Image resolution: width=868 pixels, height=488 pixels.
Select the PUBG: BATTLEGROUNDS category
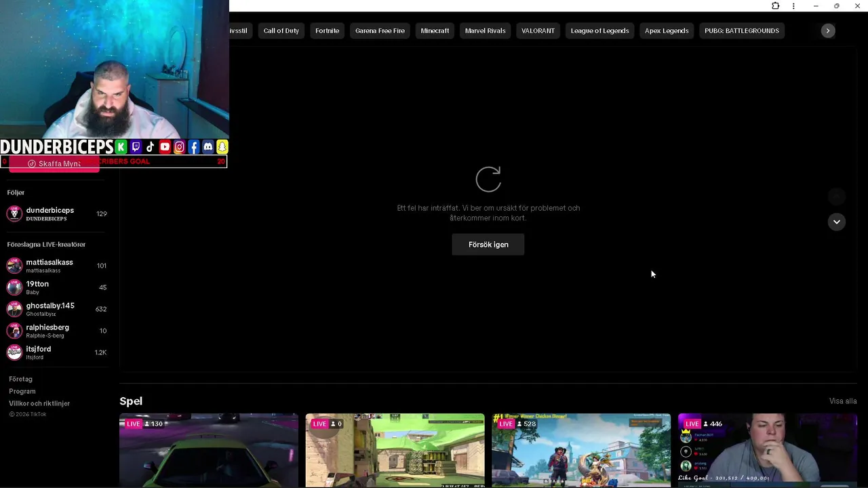coord(742,30)
